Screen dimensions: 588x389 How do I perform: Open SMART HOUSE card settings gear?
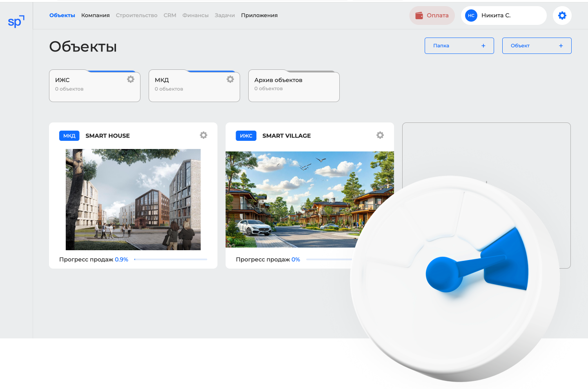tap(203, 135)
